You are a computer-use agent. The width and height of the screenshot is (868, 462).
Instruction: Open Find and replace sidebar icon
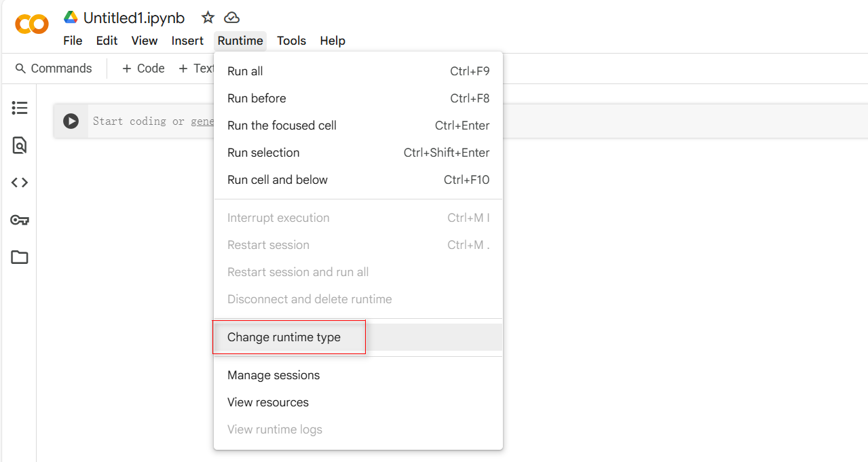20,145
